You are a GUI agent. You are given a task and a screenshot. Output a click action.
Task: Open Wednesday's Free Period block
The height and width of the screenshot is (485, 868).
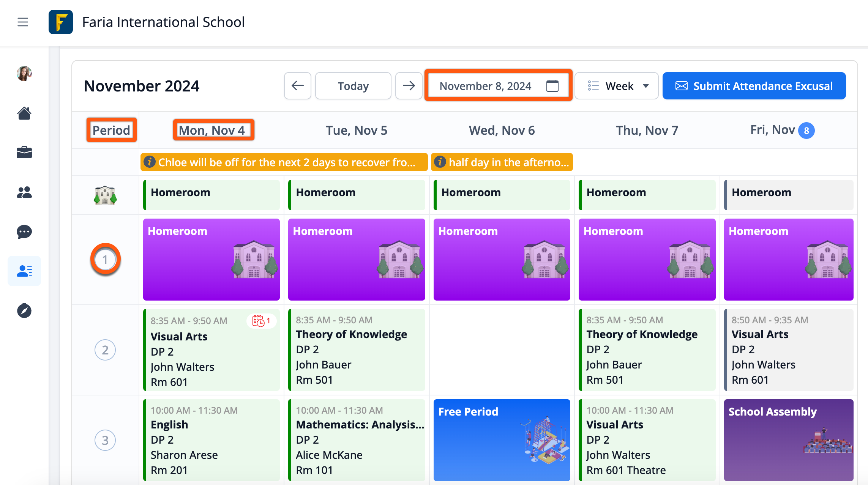click(502, 440)
